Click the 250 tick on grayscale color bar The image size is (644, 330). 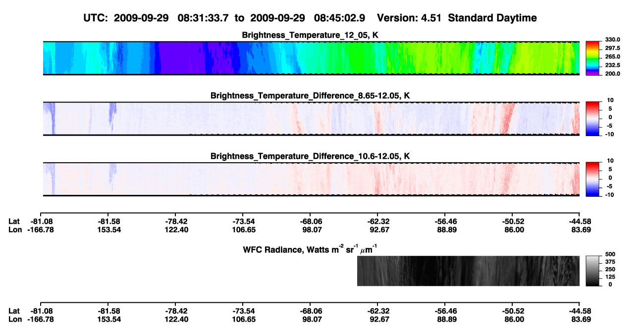(610, 269)
